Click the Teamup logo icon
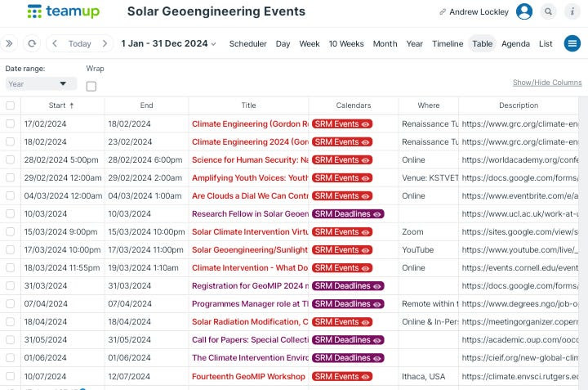This screenshot has width=588, height=390. coord(35,11)
